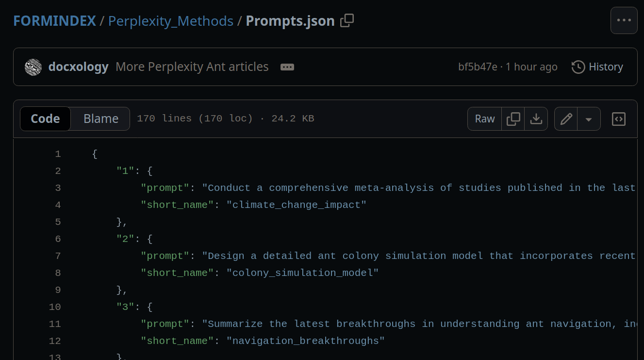Viewport: 644px width, 360px height.
Task: Download the raw file
Action: click(536, 119)
